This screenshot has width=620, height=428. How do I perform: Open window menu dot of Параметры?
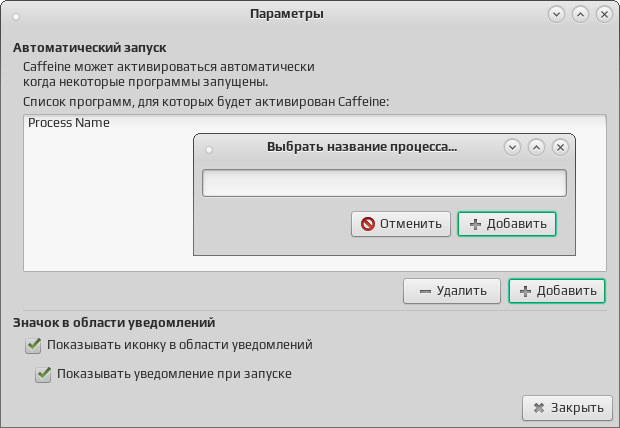pyautogui.click(x=16, y=17)
